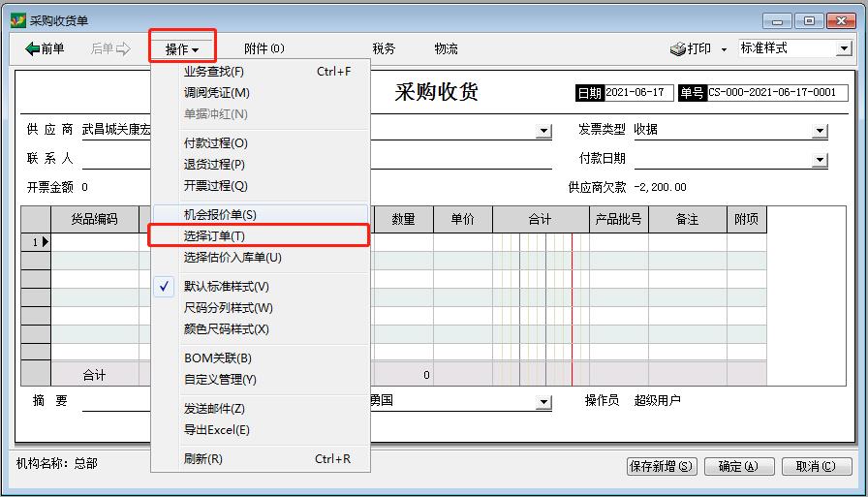This screenshot has height=497, width=868.
Task: Click the 合计 column header
Action: pos(541,219)
